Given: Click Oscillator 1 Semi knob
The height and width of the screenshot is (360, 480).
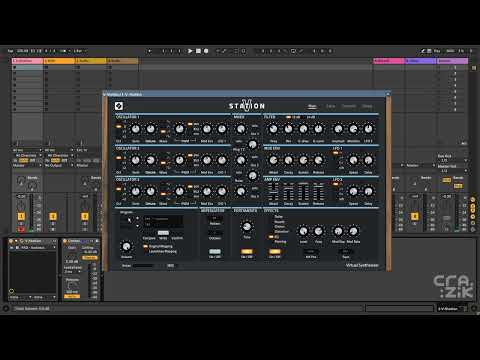Looking at the screenshot, I should click(x=135, y=129).
